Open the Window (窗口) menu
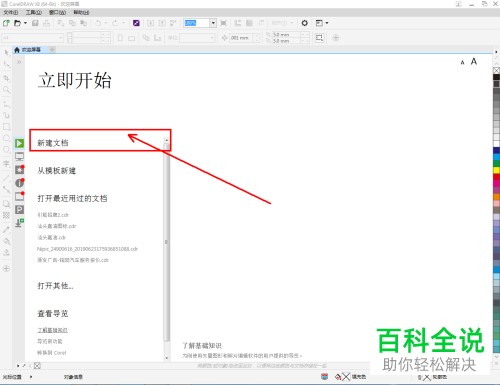Viewport: 500px width, 385px height. tap(57, 13)
